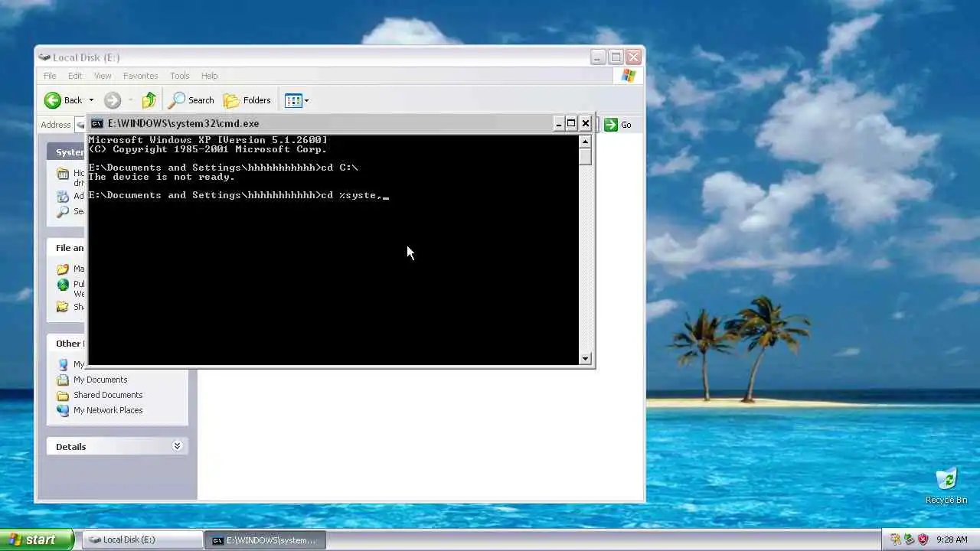Click the My Network Places globe icon
980x551 pixels.
pyautogui.click(x=63, y=410)
